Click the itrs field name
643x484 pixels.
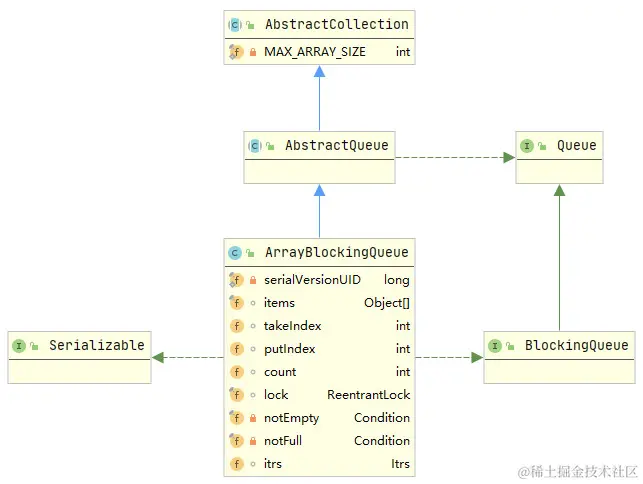tap(273, 464)
